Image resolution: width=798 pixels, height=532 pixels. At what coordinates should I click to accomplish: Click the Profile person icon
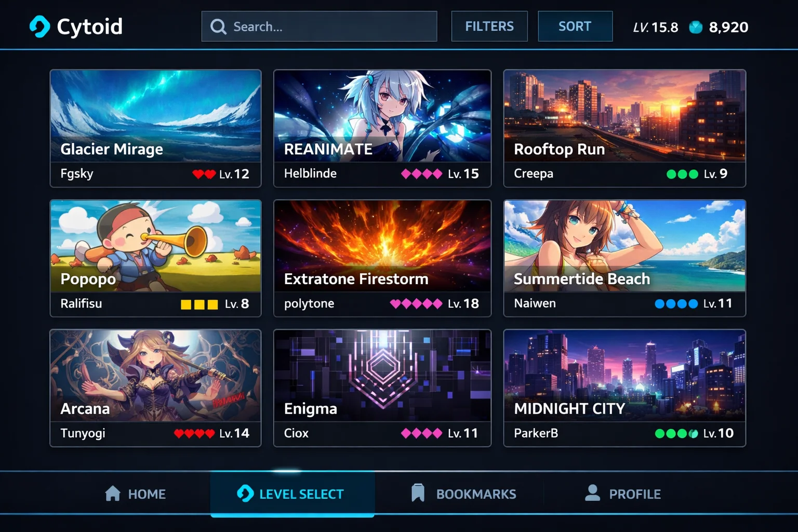point(592,493)
